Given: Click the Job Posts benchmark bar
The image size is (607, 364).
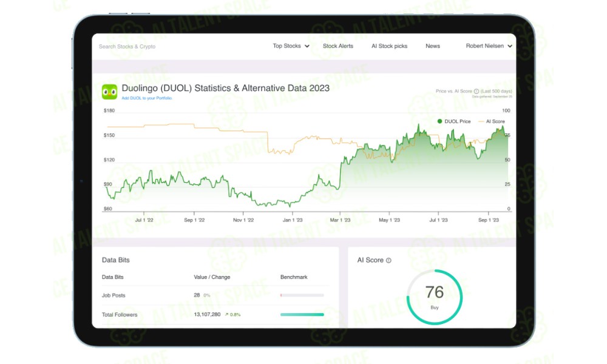Looking at the screenshot, I should 302,295.
